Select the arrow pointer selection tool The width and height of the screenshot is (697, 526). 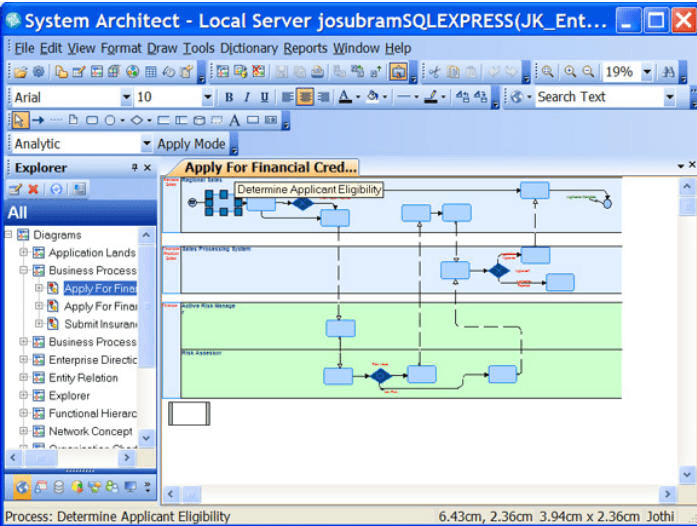(19, 120)
